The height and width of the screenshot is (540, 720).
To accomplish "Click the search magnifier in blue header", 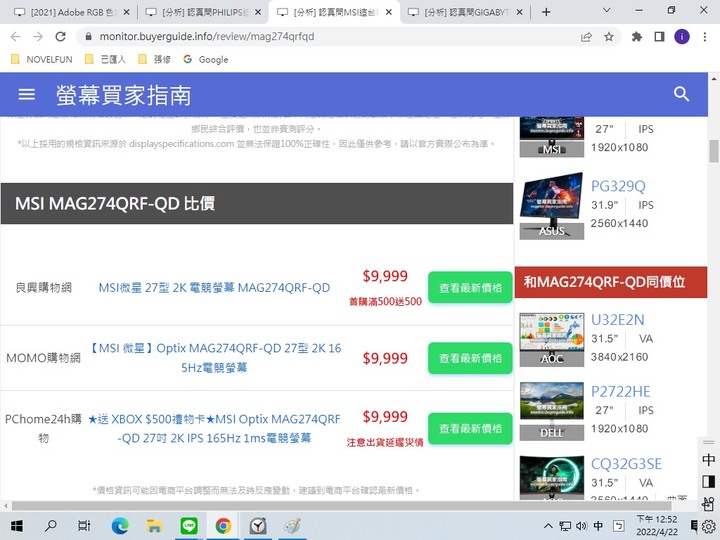I will pyautogui.click(x=681, y=94).
